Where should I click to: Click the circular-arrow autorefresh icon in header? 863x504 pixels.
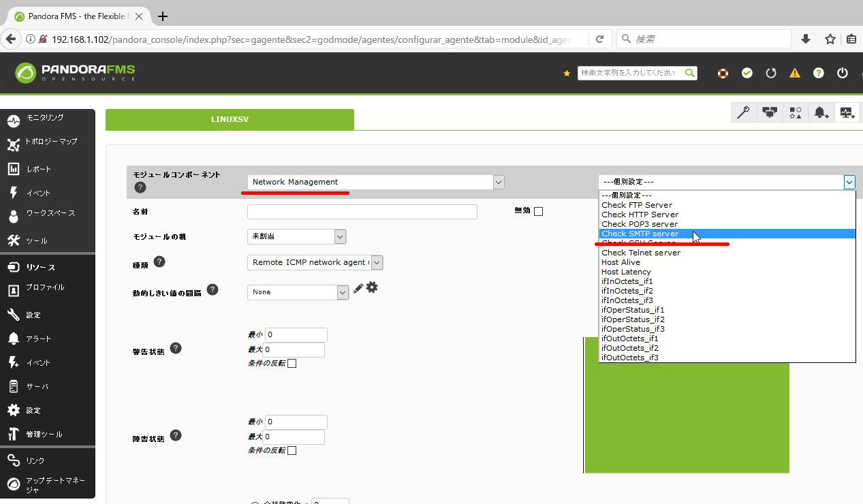point(771,73)
